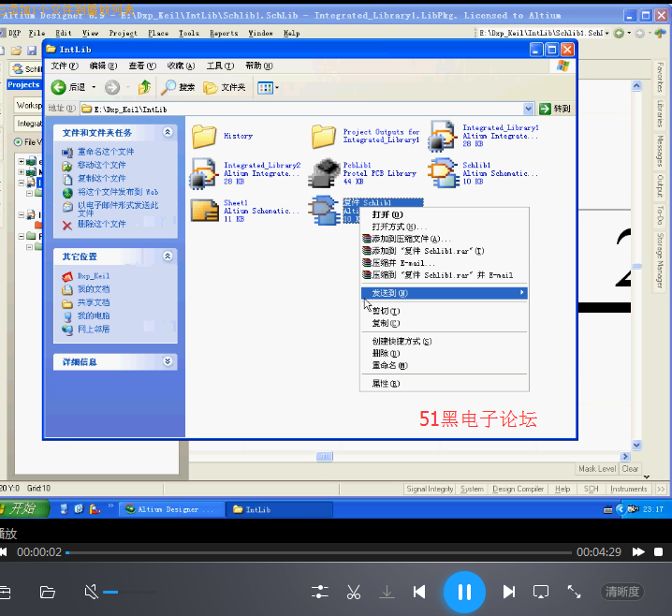Image resolution: width=672 pixels, height=616 pixels.
Task: Click the Back arrow in IntLib explorer
Action: (x=59, y=87)
